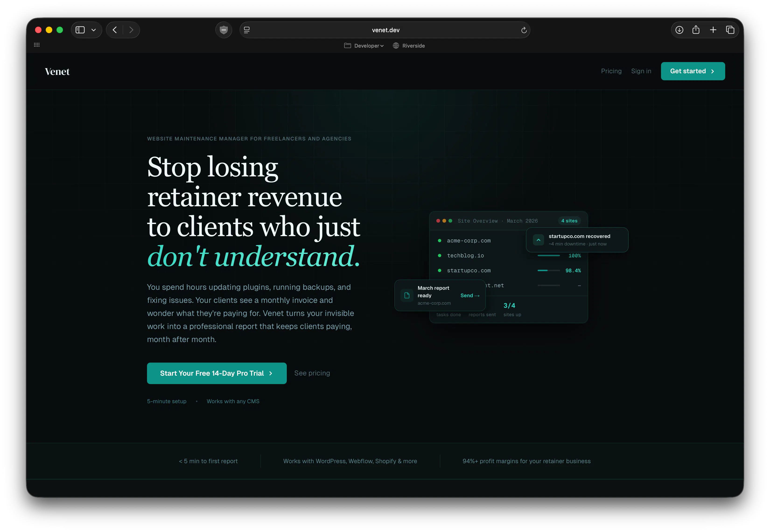Click the recovered notification arrow icon
The image size is (770, 532).
coord(538,240)
